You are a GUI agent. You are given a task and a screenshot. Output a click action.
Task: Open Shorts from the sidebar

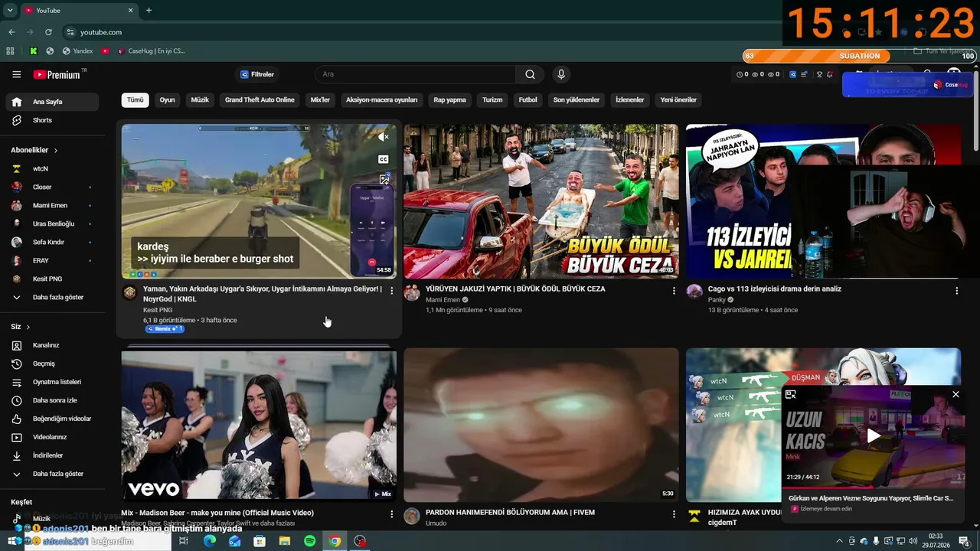pyautogui.click(x=53, y=120)
